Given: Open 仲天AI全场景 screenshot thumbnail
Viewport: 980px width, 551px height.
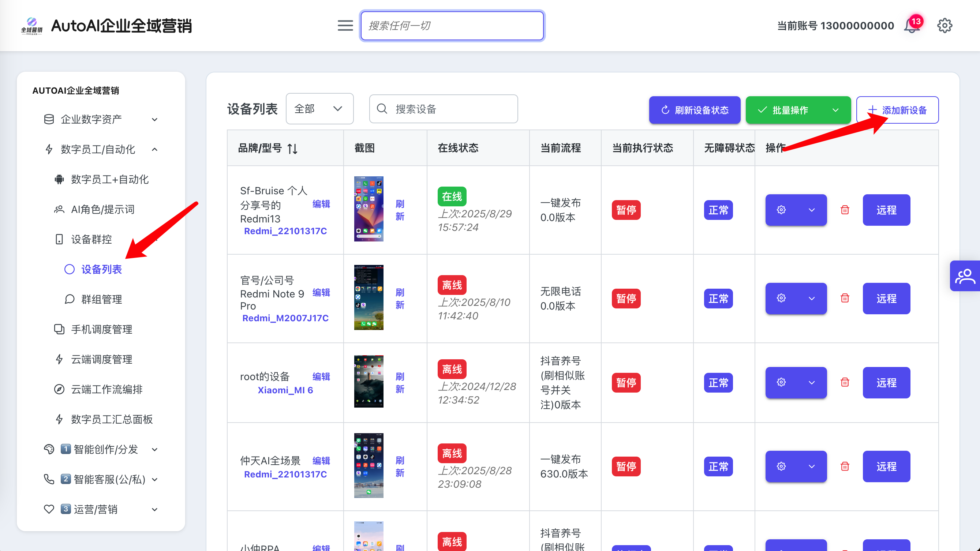Looking at the screenshot, I should [x=369, y=465].
